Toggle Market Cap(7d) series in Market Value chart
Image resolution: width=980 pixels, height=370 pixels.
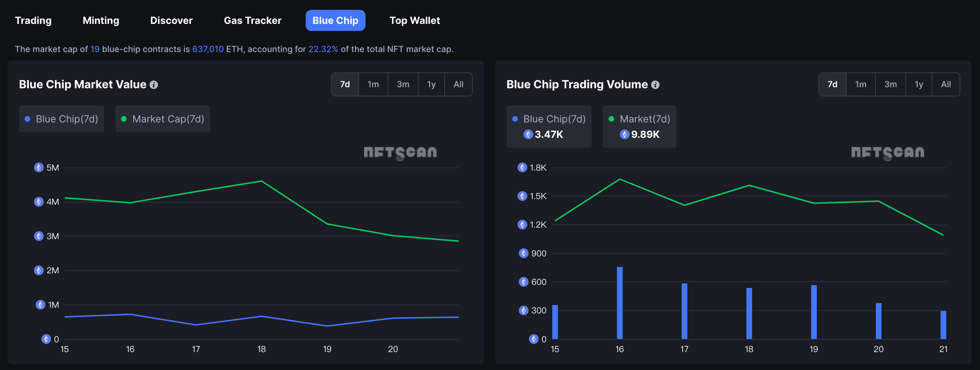(x=163, y=119)
